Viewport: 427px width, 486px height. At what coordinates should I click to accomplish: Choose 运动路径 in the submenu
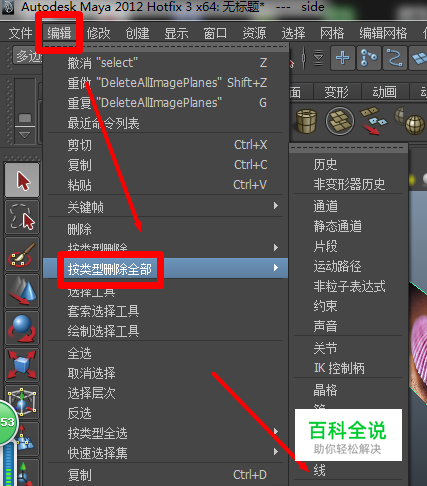click(x=349, y=266)
